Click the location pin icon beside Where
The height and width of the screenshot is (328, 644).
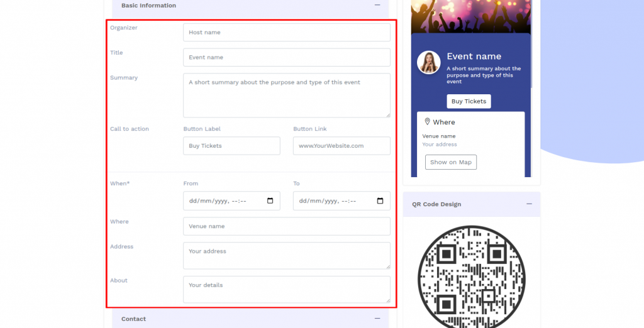coord(428,122)
